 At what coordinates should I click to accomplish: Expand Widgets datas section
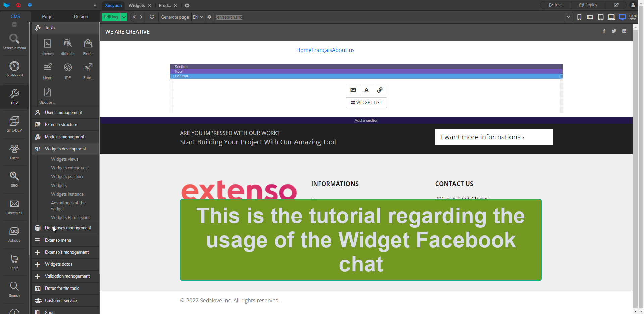coord(65,264)
